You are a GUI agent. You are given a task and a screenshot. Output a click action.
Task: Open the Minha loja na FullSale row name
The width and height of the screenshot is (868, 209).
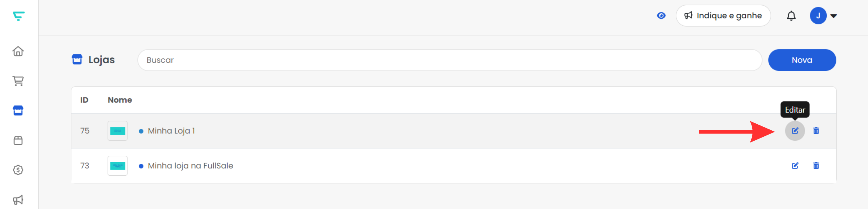coord(190,166)
